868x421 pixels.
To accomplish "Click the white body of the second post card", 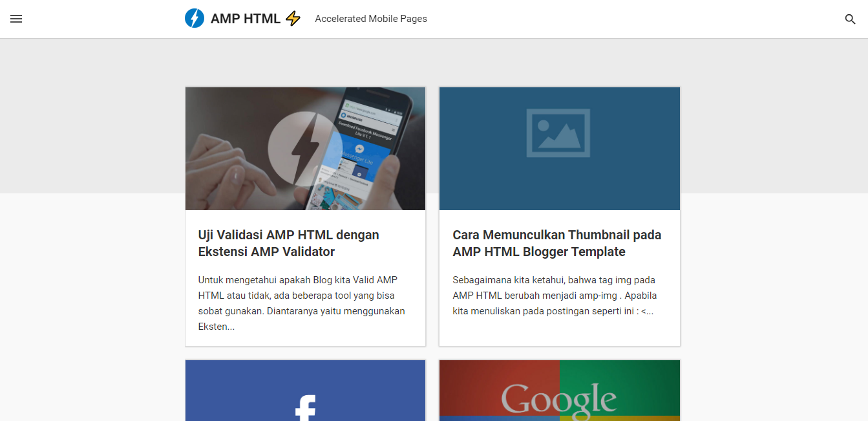I will [x=560, y=278].
